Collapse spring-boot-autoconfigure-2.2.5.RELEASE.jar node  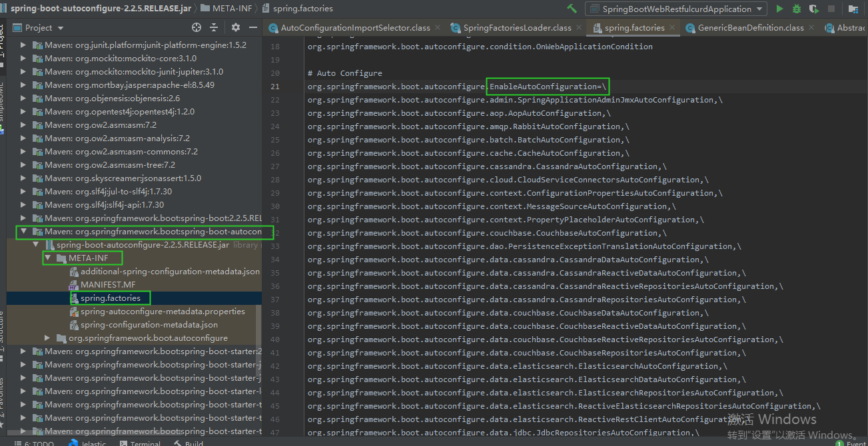(37, 245)
